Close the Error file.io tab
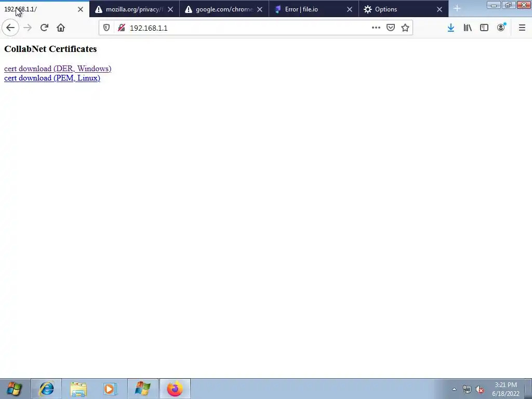Image resolution: width=532 pixels, height=399 pixels. (x=350, y=9)
